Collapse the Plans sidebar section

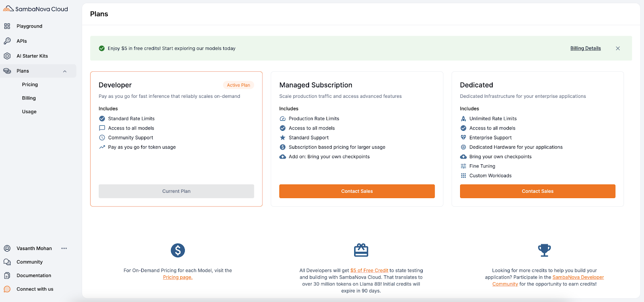pyautogui.click(x=65, y=70)
